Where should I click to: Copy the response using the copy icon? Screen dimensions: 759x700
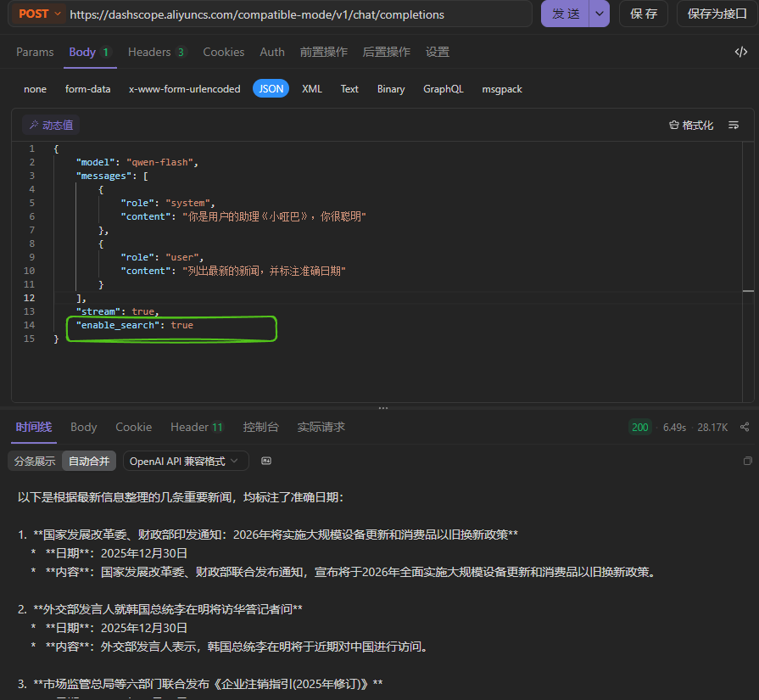tap(747, 461)
